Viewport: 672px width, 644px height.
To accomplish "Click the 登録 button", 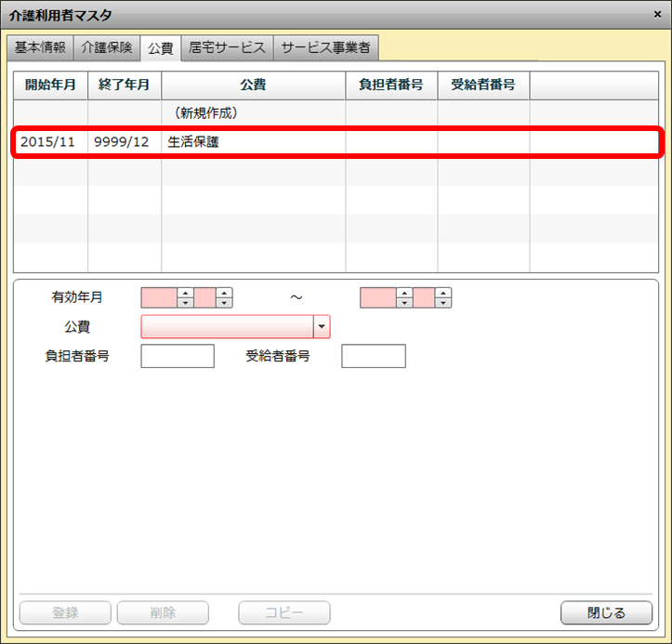I will click(65, 612).
